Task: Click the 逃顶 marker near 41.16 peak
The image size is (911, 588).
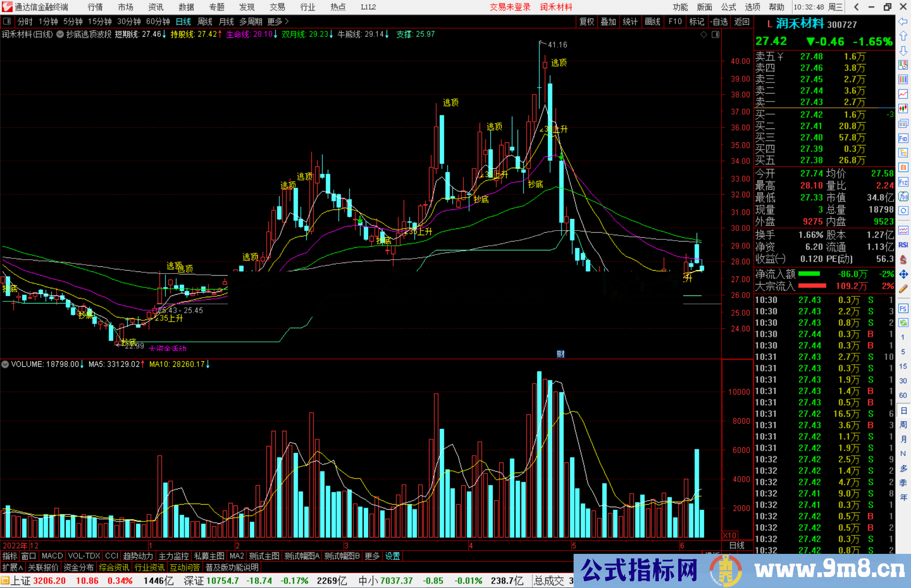Action: pyautogui.click(x=559, y=63)
